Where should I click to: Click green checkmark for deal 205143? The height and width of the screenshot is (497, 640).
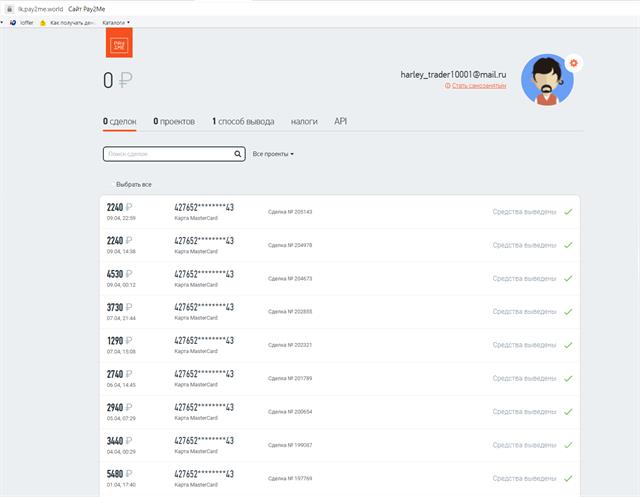(568, 212)
